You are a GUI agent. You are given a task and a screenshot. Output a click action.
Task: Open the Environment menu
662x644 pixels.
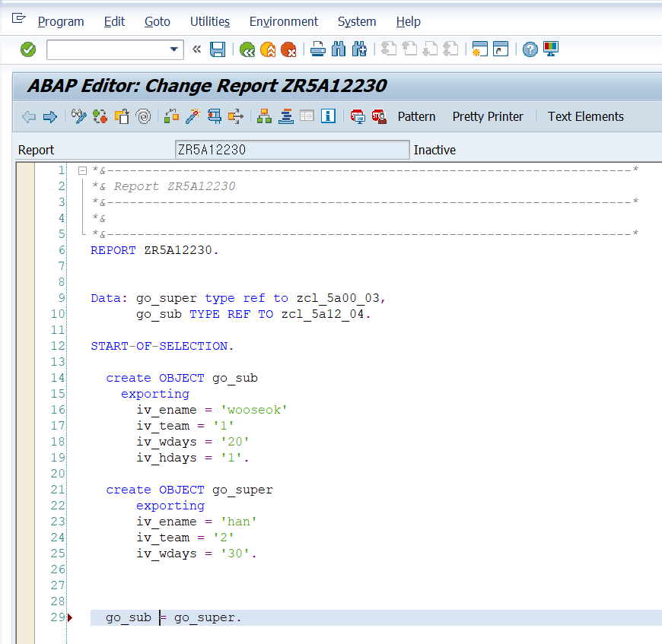tap(284, 21)
